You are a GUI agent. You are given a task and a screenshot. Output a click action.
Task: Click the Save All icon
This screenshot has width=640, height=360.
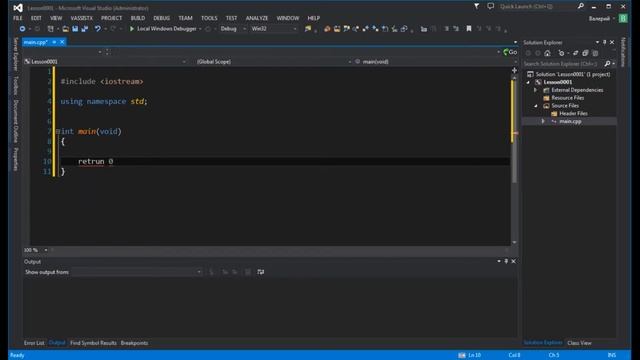tap(85, 29)
